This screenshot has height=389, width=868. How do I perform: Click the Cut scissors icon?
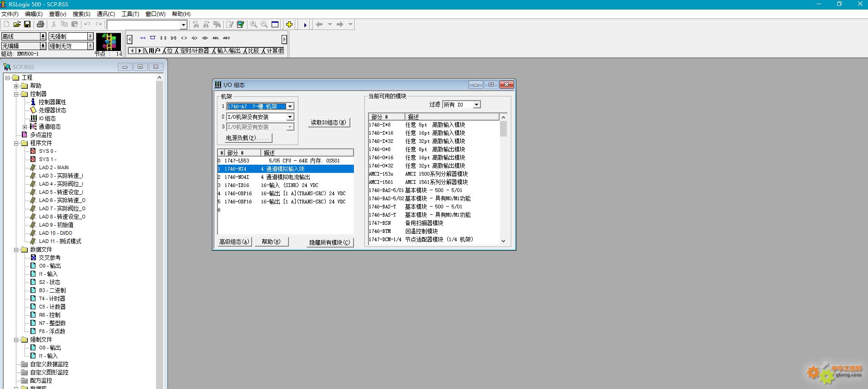tap(54, 25)
